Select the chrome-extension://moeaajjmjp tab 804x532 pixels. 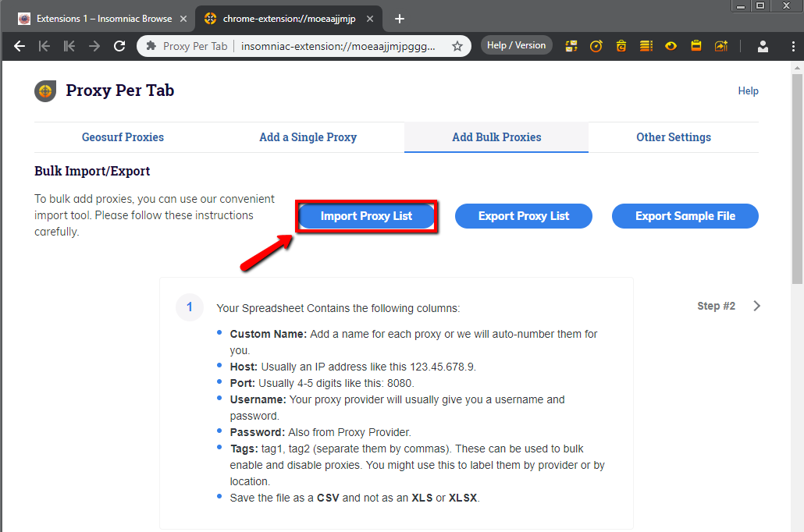point(289,19)
